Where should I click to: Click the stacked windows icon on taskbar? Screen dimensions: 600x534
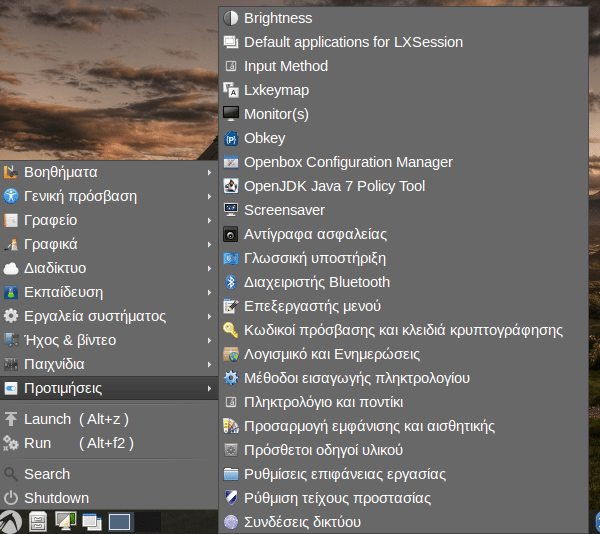click(x=92, y=523)
